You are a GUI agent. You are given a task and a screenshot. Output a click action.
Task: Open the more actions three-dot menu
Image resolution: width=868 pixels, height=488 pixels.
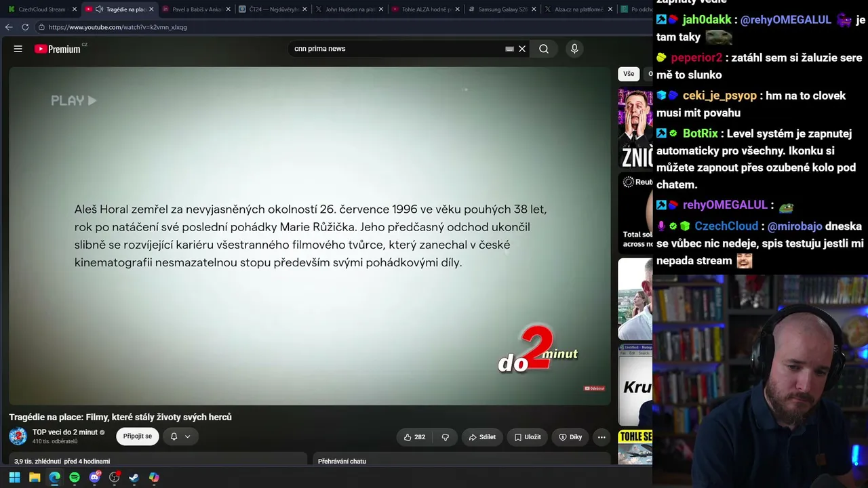(601, 437)
